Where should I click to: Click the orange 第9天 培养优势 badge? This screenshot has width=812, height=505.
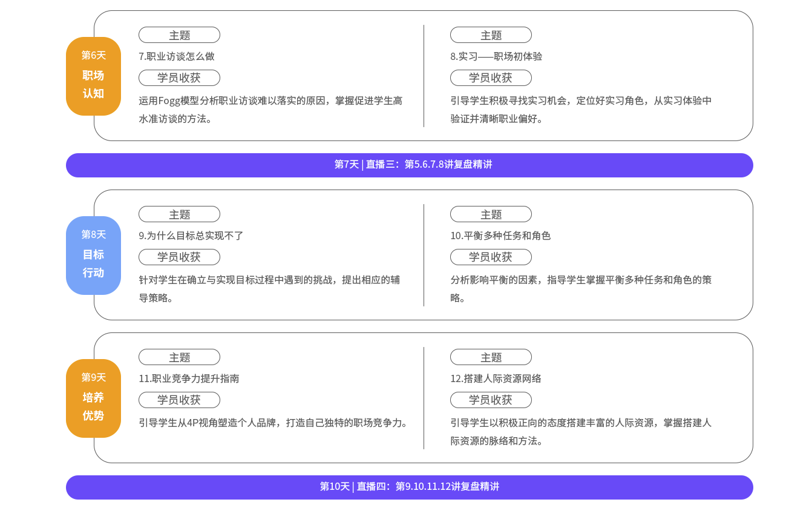tap(93, 398)
